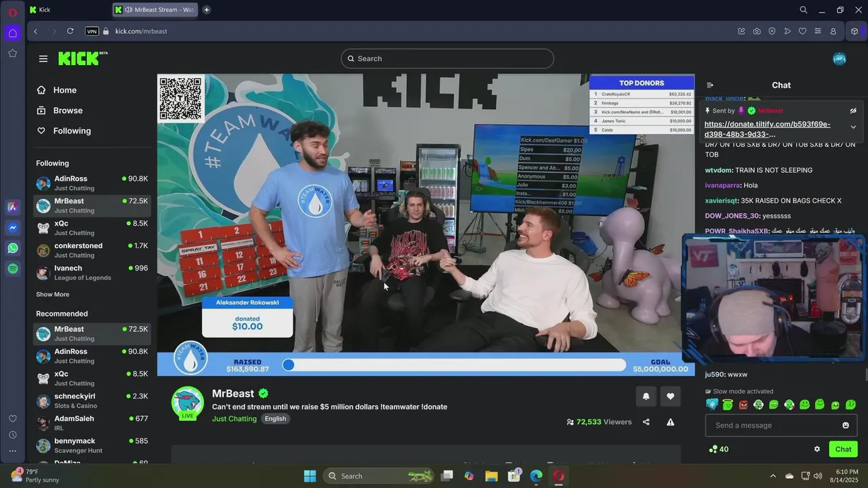Toggle the VPN badge in address bar

click(92, 31)
